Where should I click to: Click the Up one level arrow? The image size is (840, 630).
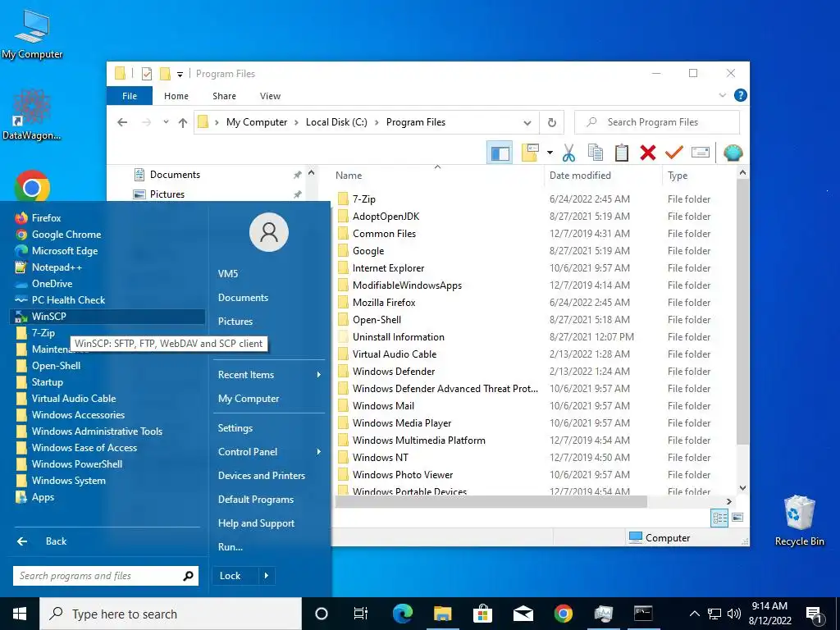(183, 123)
